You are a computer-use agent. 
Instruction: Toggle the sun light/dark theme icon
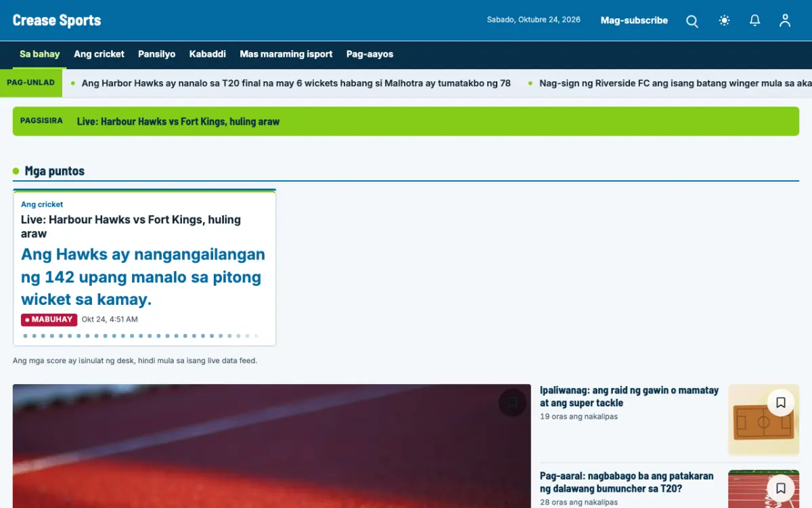(x=724, y=20)
